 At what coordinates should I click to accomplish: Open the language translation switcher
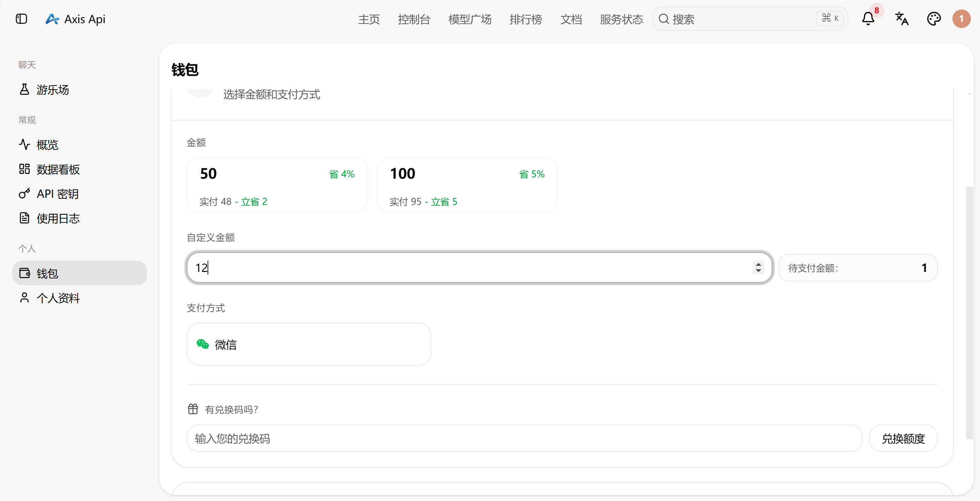(902, 19)
